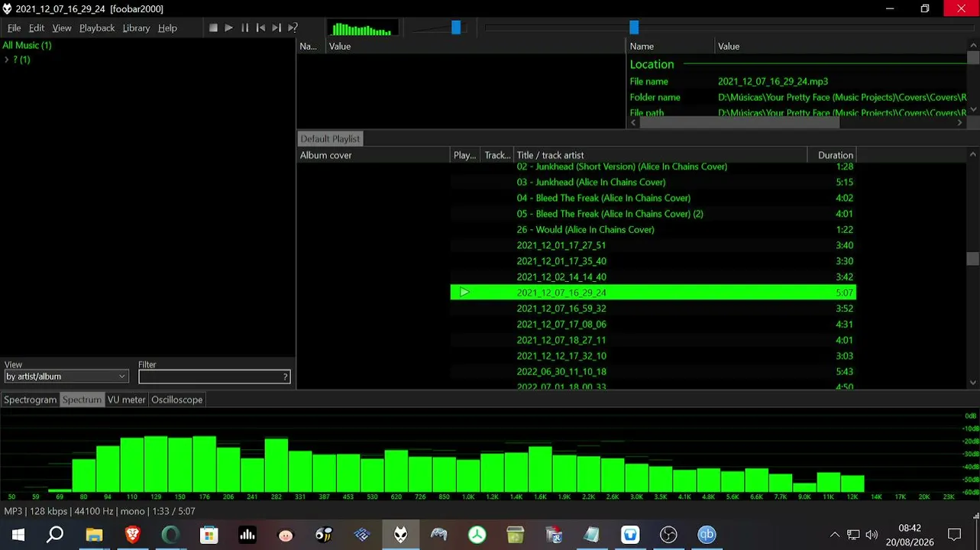Open the green three-spoke circle app on the taskbar
This screenshot has width=980, height=550.
pos(477,535)
